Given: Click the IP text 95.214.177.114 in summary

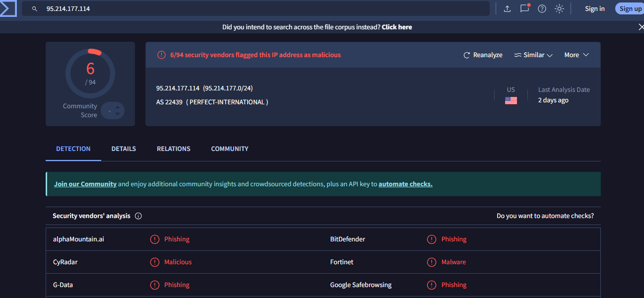Looking at the screenshot, I should (x=178, y=88).
